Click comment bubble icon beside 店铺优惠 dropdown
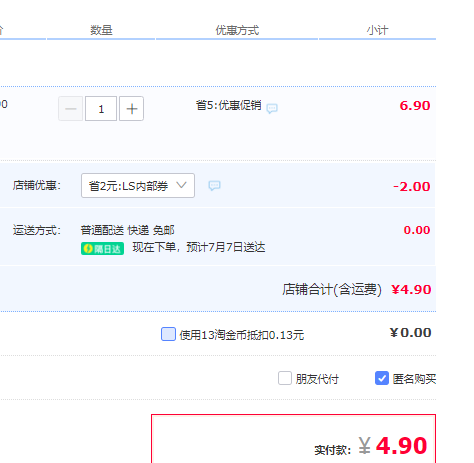 pos(214,185)
